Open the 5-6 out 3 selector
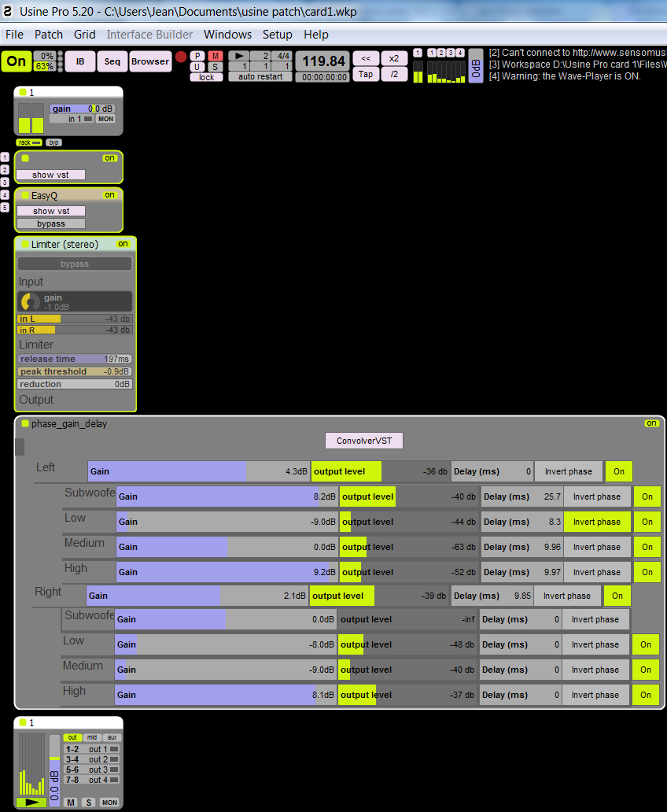The height and width of the screenshot is (812, 667). click(92, 770)
